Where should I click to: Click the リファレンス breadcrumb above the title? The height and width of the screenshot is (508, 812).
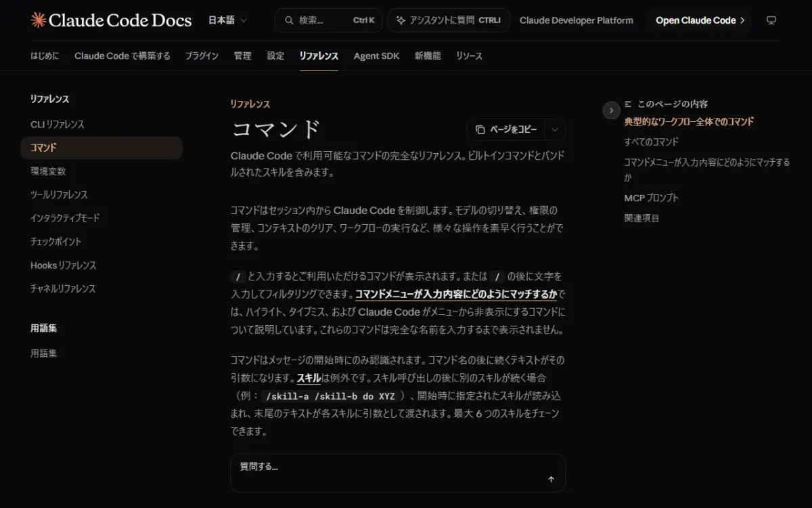point(250,104)
